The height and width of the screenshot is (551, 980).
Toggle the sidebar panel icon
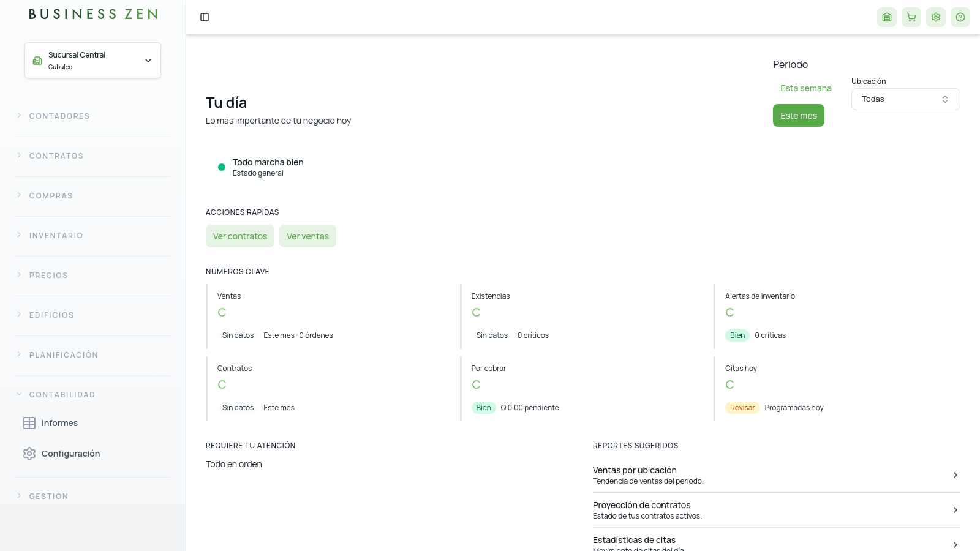(x=205, y=17)
